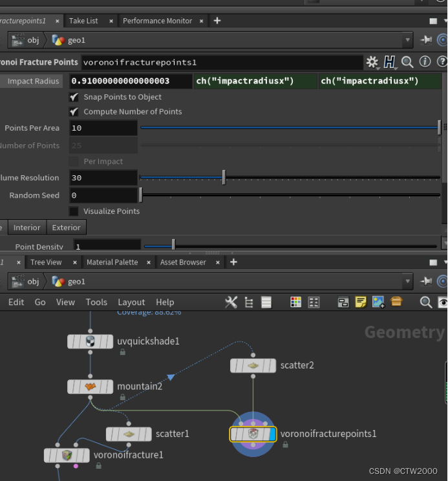
Task: Adjust the Random Seed slider handle
Action: click(141, 195)
